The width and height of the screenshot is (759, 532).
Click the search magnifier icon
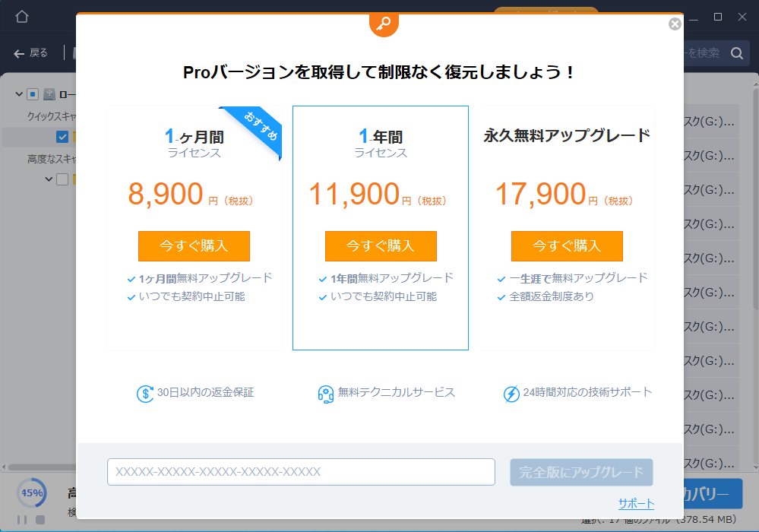(x=736, y=53)
